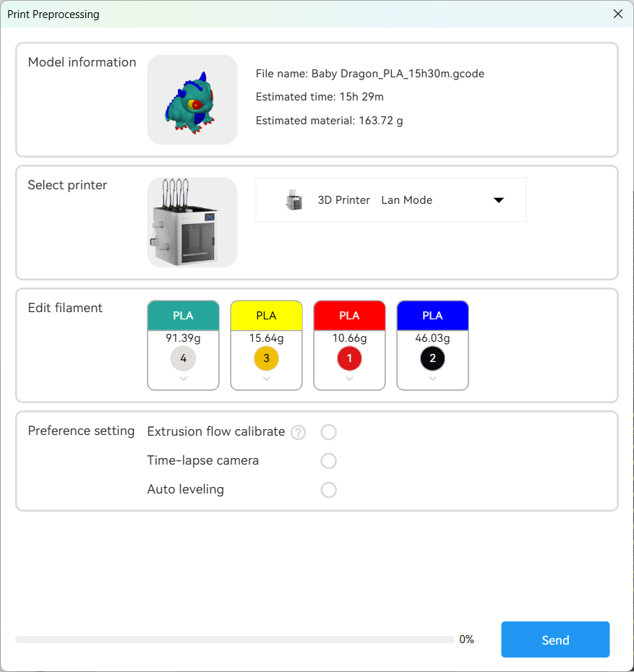Click the large 3D printer image
The image size is (634, 672).
point(192,223)
